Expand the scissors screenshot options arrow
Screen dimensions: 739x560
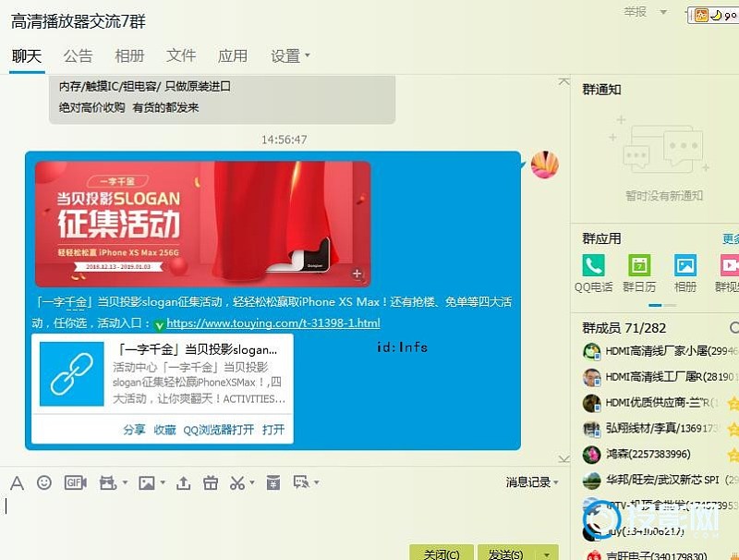click(x=252, y=482)
